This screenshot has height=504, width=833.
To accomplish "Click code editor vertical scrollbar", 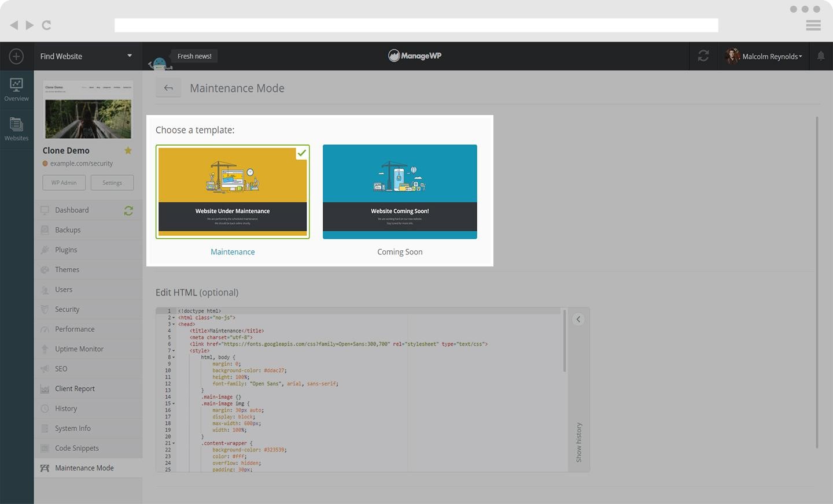I will click(x=565, y=341).
